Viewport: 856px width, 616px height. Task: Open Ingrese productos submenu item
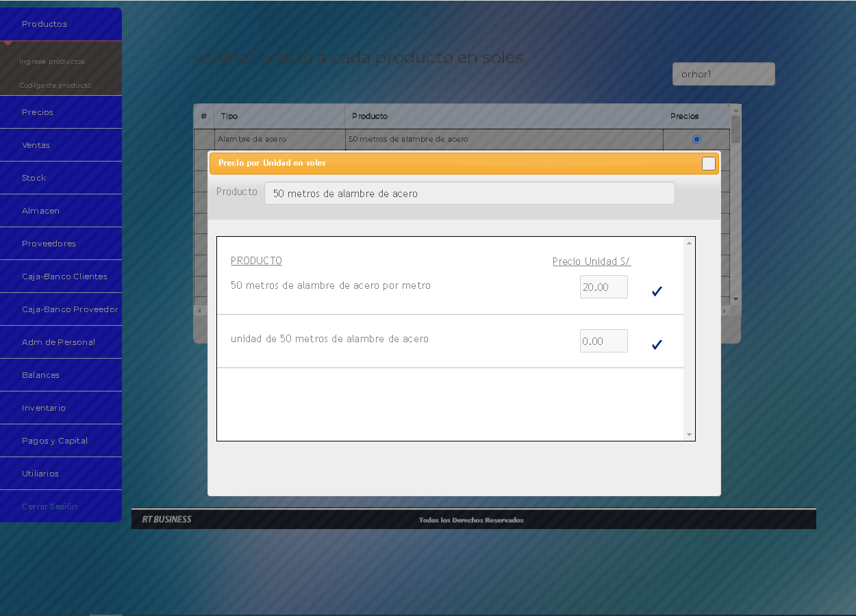pos(52,62)
